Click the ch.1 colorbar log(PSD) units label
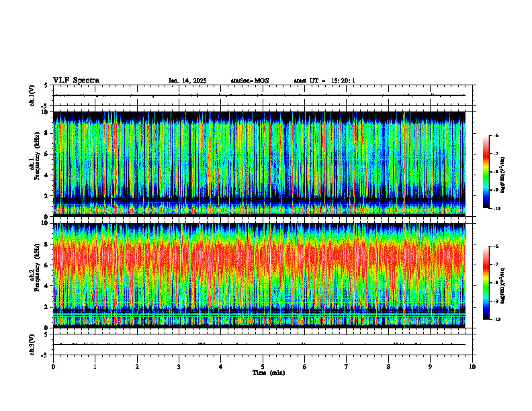The height and width of the screenshot is (411, 532). click(x=503, y=175)
